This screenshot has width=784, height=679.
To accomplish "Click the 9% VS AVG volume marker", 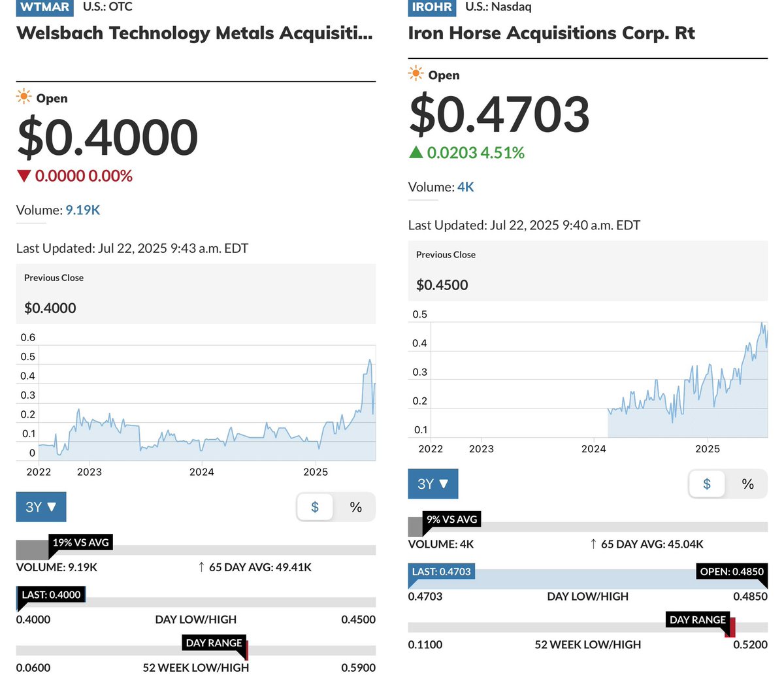I will pos(452,519).
